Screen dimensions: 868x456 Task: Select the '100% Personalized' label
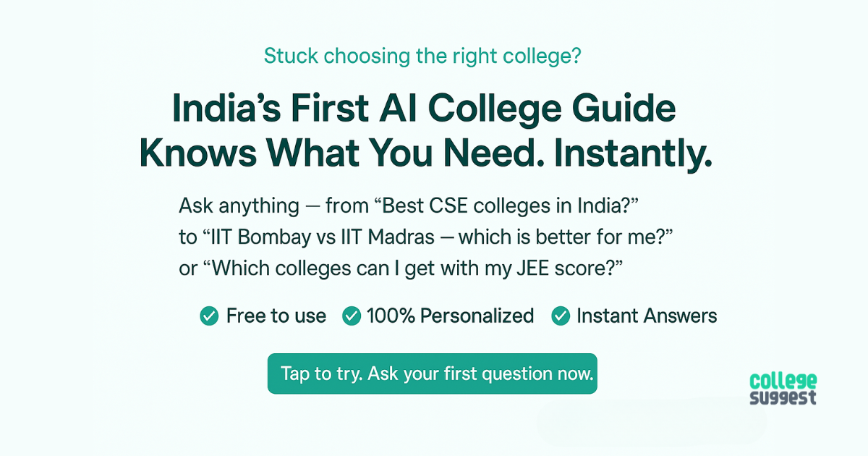(450, 316)
